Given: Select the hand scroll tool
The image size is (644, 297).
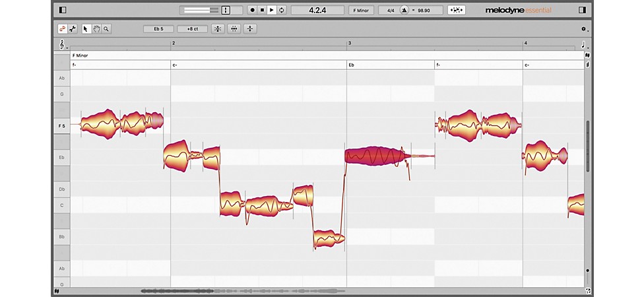Looking at the screenshot, I should point(96,29).
